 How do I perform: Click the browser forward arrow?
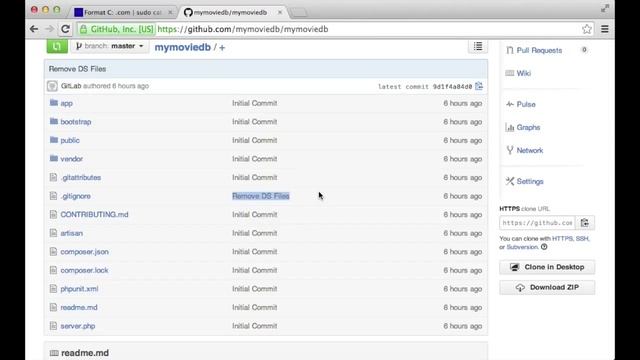(x=49, y=29)
